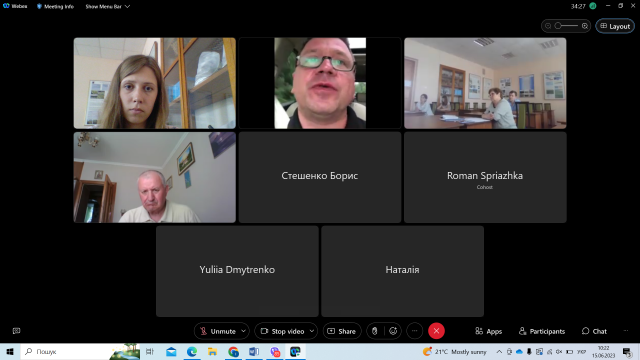Open the Participants panel

542,331
